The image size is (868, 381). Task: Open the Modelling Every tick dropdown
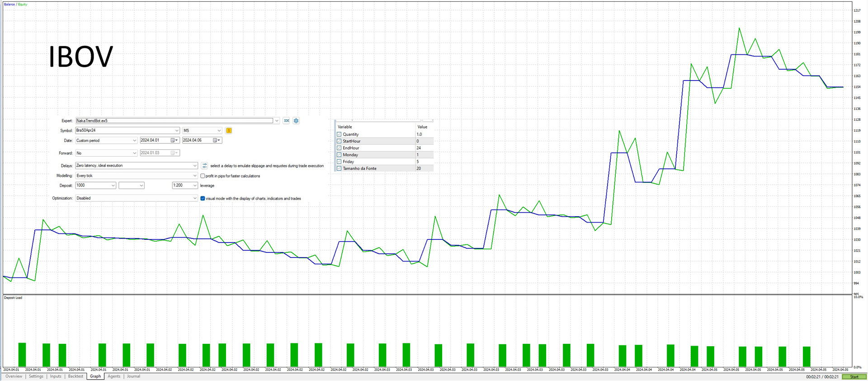(137, 176)
